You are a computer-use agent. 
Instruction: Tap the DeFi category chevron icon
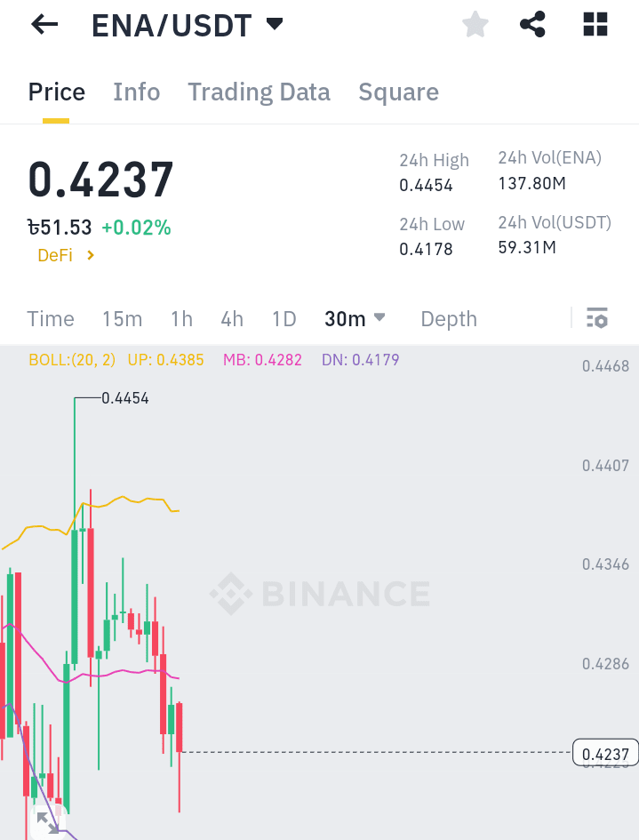point(89,253)
